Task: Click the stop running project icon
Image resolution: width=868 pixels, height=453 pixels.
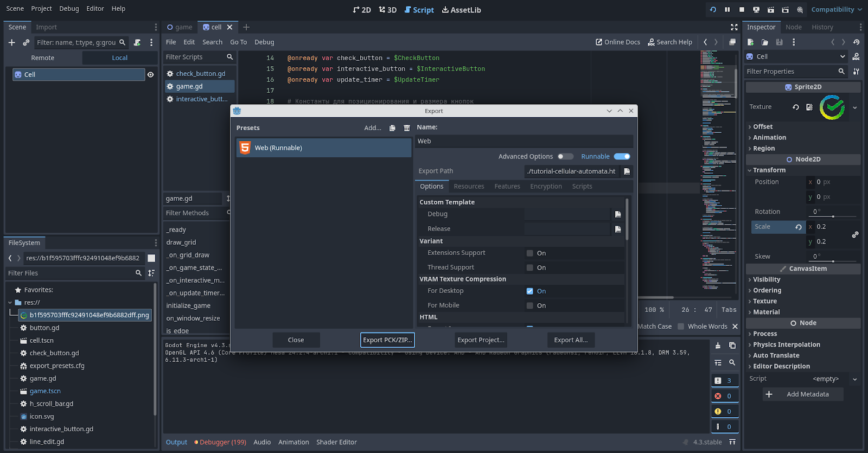Action: (x=742, y=10)
